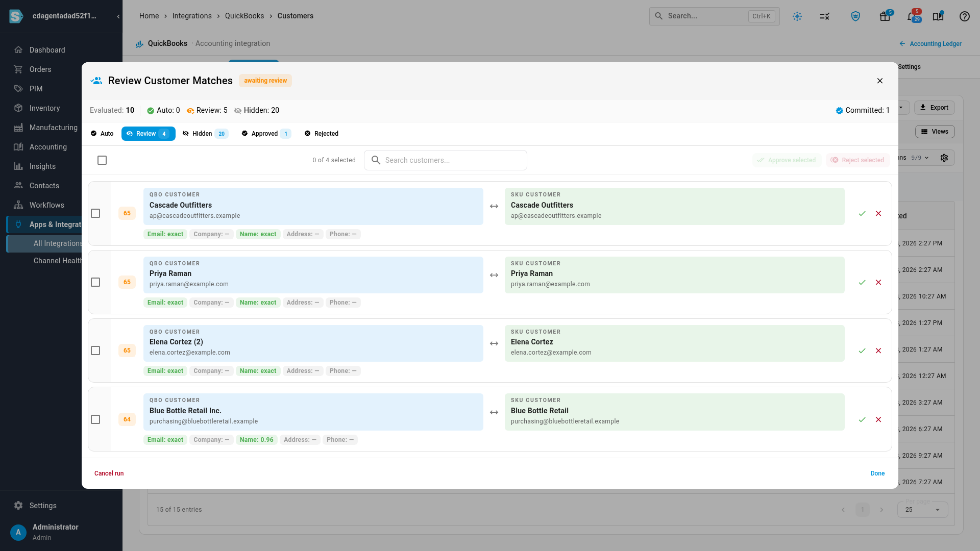Viewport: 980px width, 551px height.
Task: Go to Integrations breadcrumb
Action: 192,16
